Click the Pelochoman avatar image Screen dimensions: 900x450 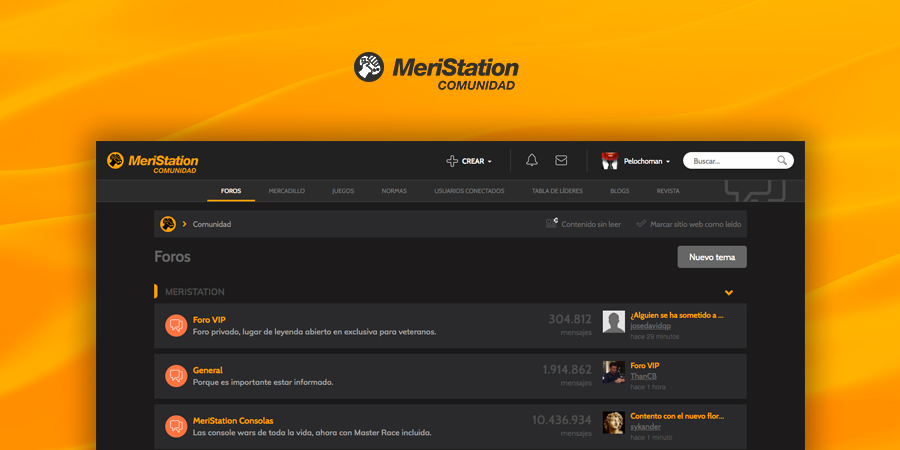tap(610, 161)
